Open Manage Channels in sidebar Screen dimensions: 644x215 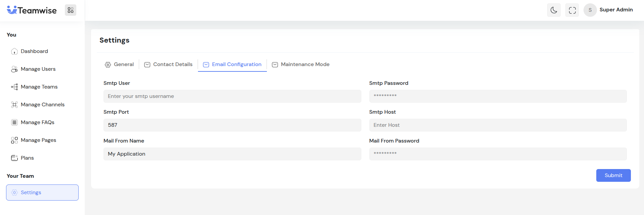point(42,105)
